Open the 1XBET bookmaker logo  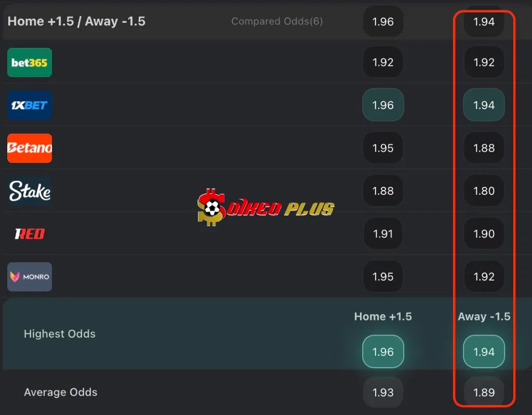tap(30, 105)
